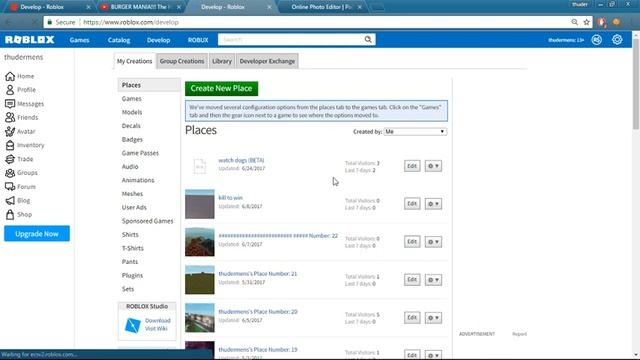The width and height of the screenshot is (640, 360).
Task: Click the Download link under ROBLOX Studio
Action: click(x=158, y=321)
